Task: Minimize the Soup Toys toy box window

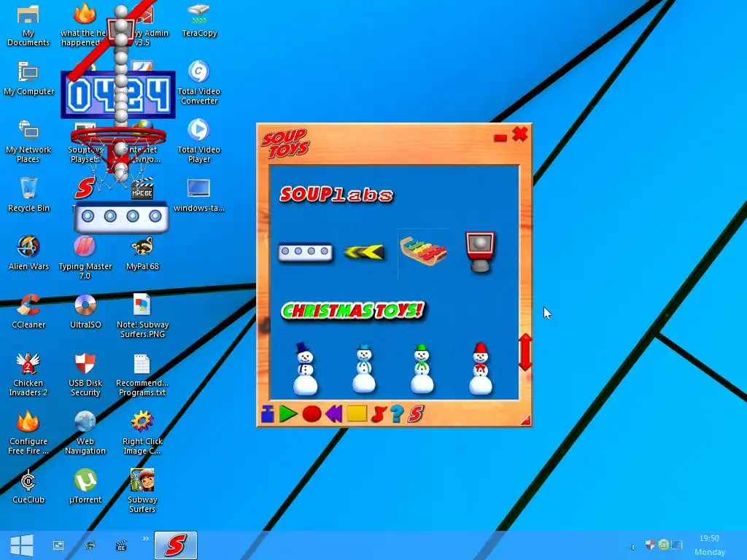Action: pos(500,138)
